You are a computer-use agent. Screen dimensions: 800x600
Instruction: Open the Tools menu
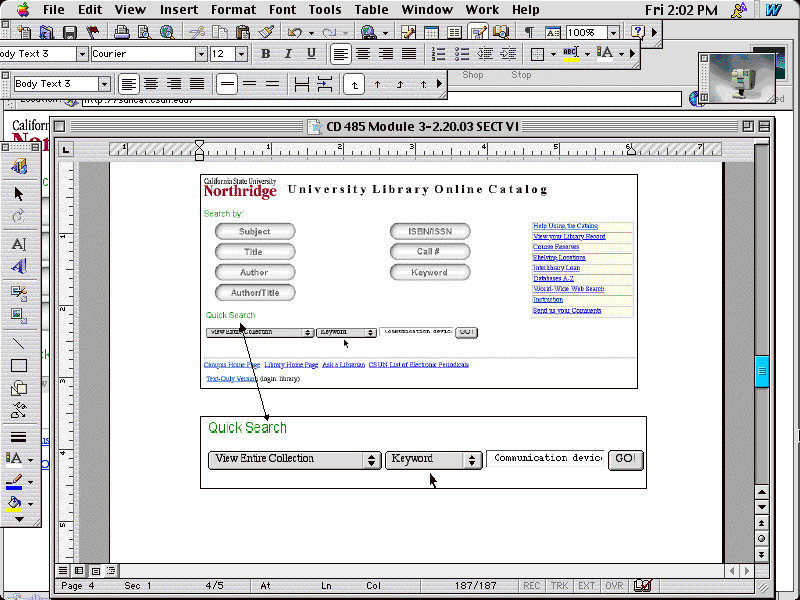(324, 10)
